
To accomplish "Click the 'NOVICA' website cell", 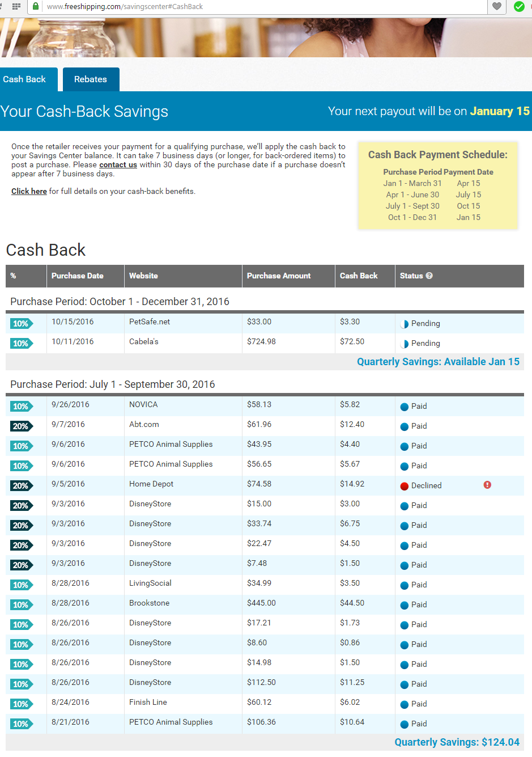I will tap(143, 404).
